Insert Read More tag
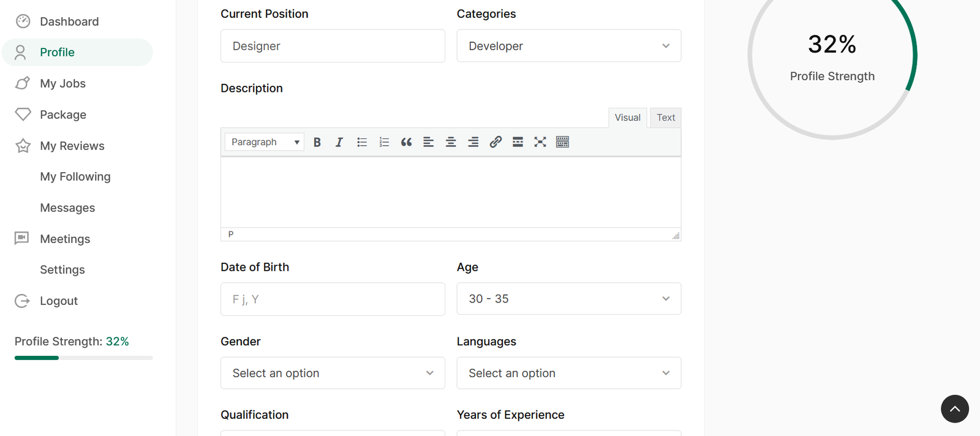The height and width of the screenshot is (436, 980). tap(518, 142)
